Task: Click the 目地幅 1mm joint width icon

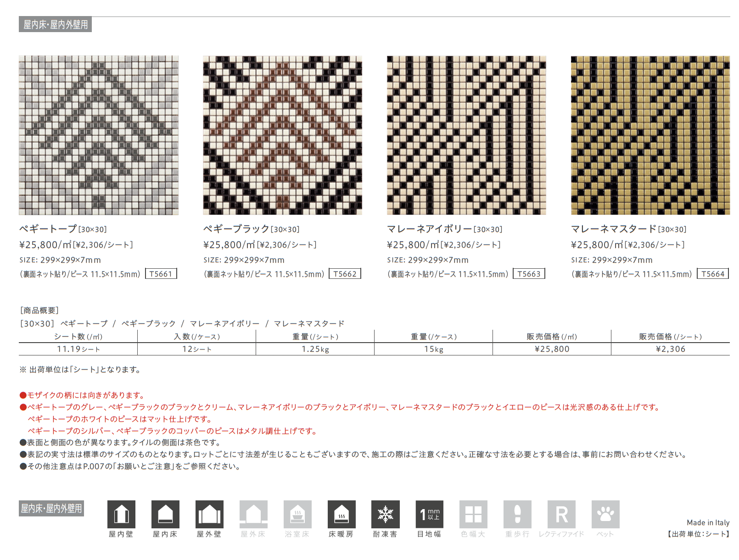Action: point(430,514)
